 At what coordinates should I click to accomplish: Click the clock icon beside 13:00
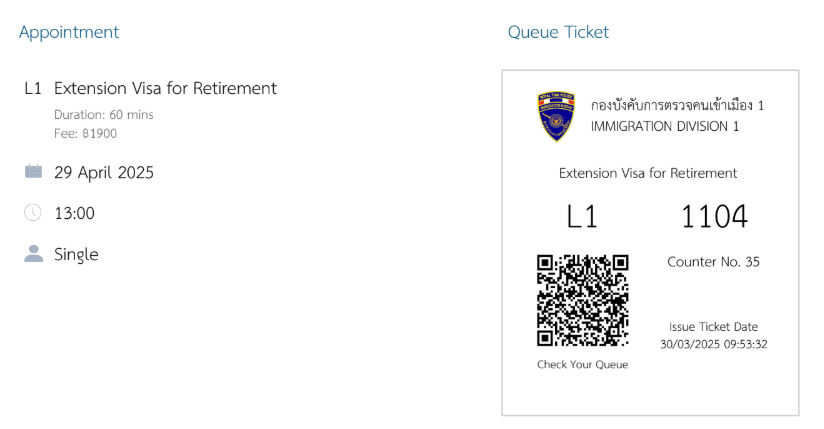(x=33, y=213)
